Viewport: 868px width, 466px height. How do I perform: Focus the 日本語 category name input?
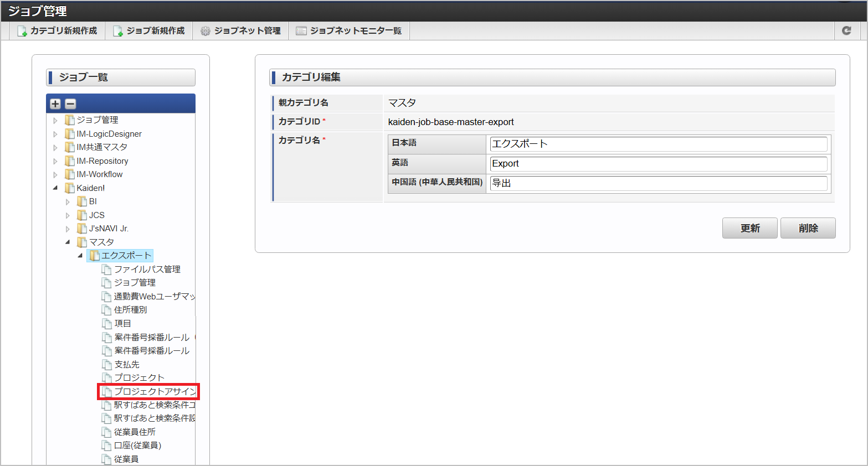point(658,144)
